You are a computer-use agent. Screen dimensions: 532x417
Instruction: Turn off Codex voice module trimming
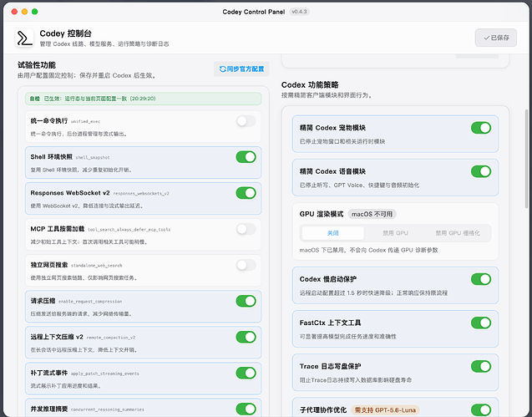481,171
